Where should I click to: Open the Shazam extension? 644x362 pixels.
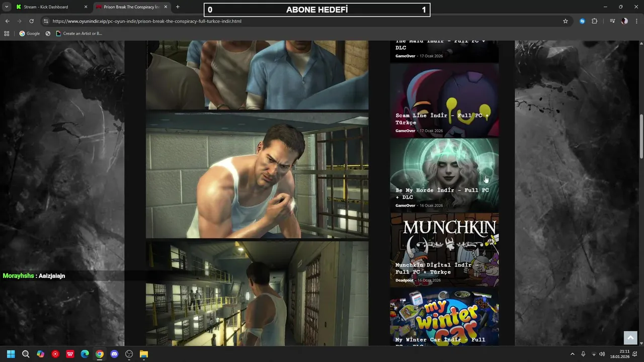pos(582,21)
